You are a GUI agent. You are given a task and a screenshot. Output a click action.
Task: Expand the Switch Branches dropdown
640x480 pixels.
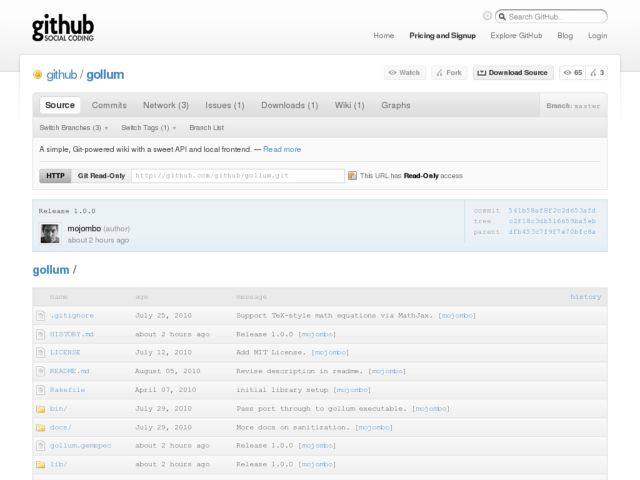point(73,128)
